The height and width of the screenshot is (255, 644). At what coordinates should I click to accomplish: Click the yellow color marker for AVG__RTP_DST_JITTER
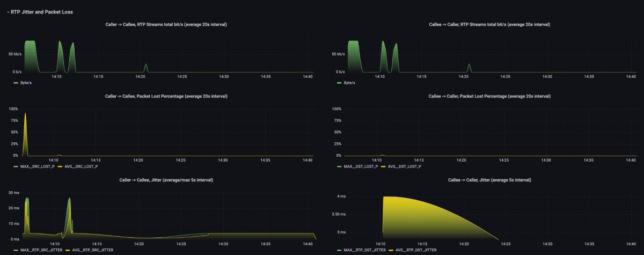pos(390,250)
